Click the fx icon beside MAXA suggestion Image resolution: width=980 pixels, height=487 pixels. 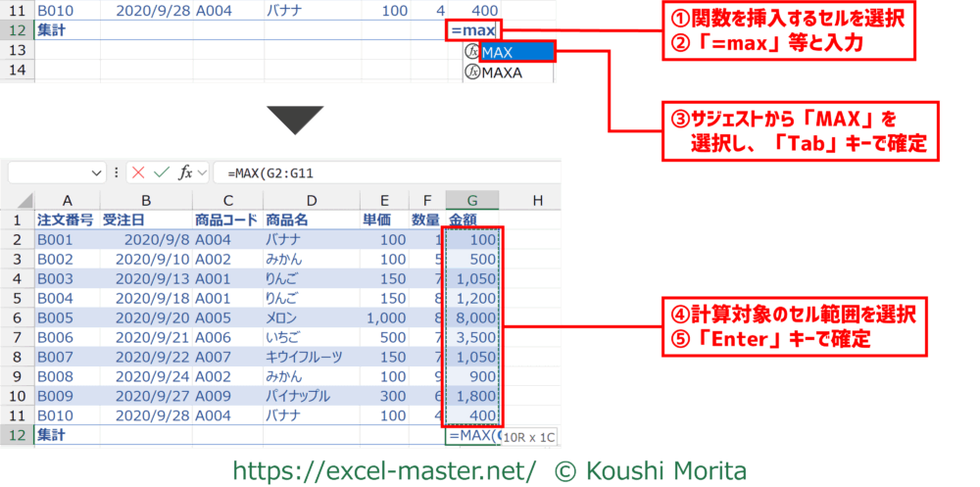(x=472, y=73)
